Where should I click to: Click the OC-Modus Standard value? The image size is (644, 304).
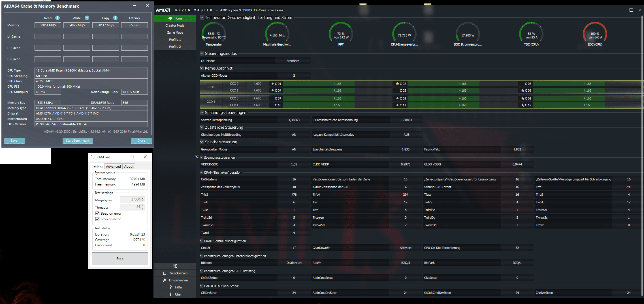(293, 61)
